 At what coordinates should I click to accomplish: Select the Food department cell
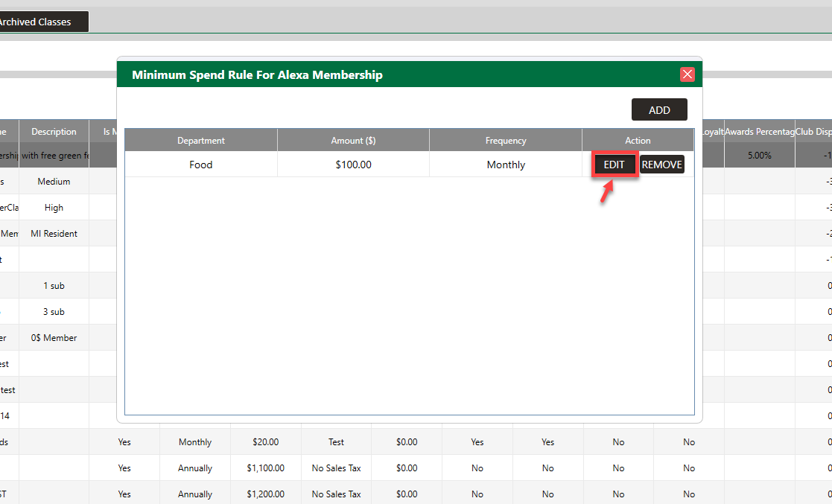click(200, 165)
